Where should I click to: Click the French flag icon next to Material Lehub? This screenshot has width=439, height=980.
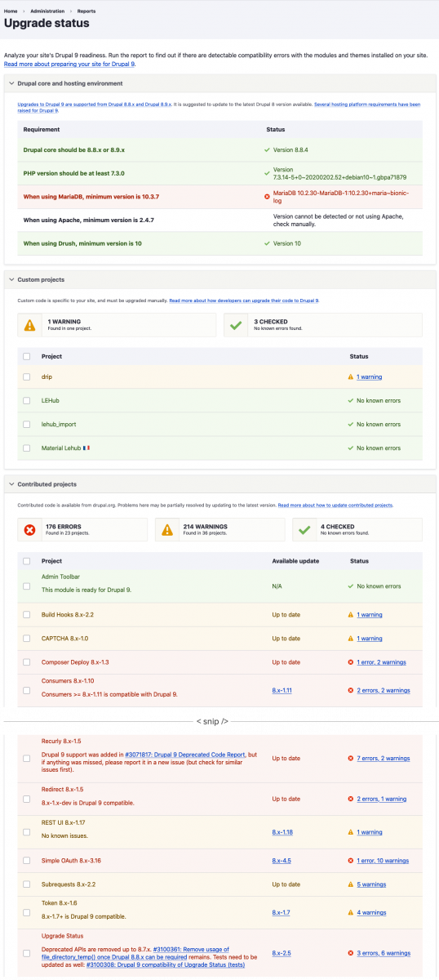[86, 448]
